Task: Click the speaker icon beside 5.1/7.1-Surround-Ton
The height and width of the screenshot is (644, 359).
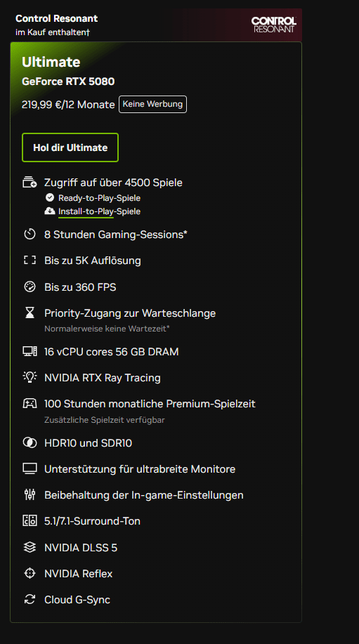Action: click(x=30, y=521)
